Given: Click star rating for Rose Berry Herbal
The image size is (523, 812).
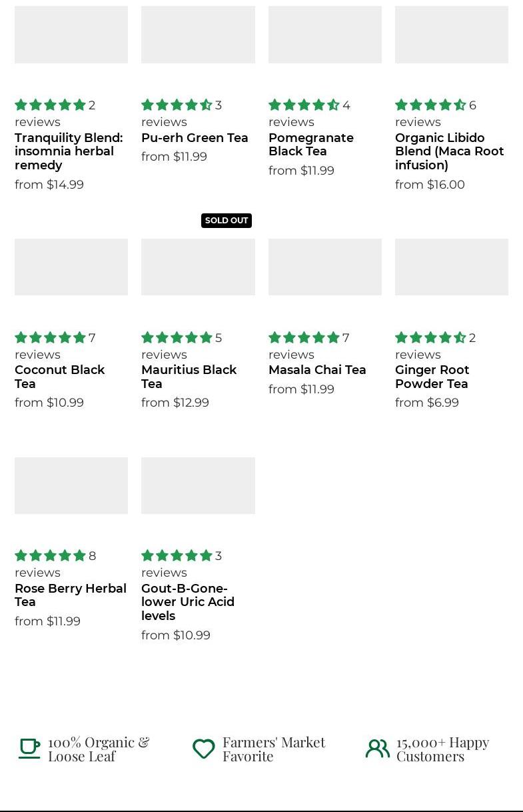Looking at the screenshot, I should click(51, 556).
